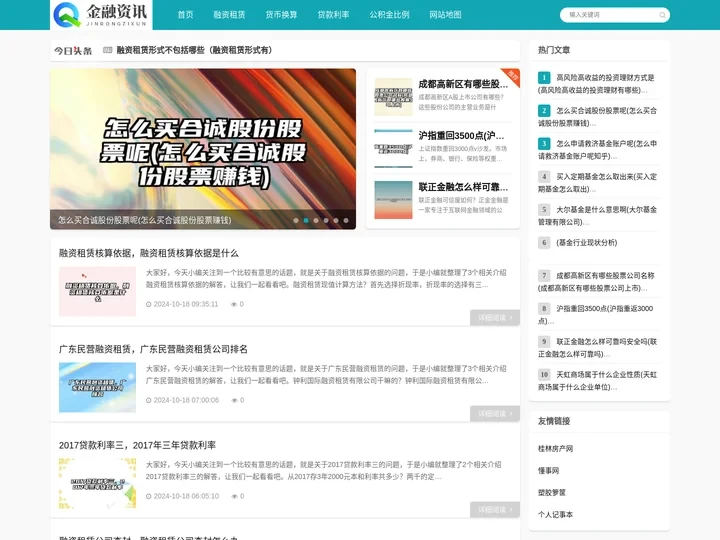This screenshot has height=540, width=720.
Task: Open hot article 怎么申请救济基金账户
Action: coord(597,150)
